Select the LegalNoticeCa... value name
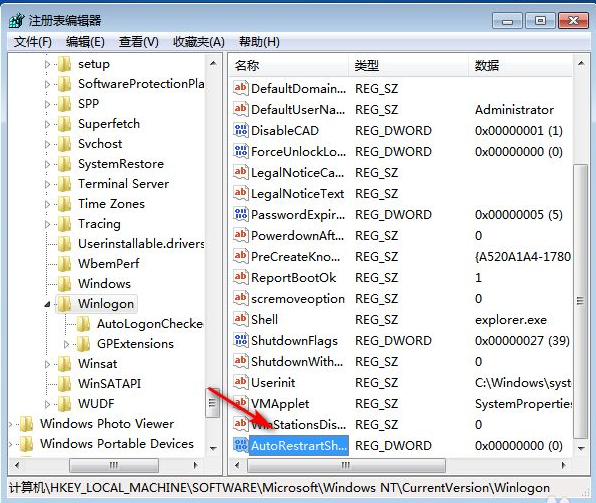 [298, 173]
